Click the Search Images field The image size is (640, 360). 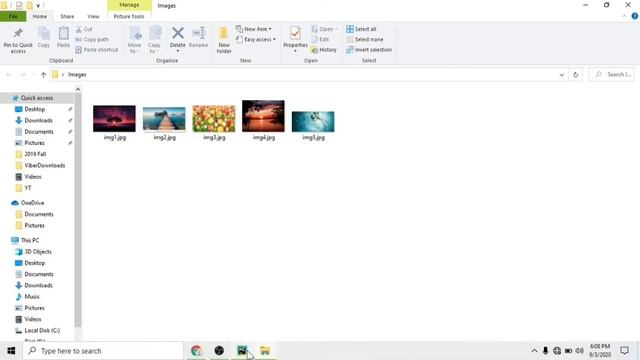[x=611, y=75]
